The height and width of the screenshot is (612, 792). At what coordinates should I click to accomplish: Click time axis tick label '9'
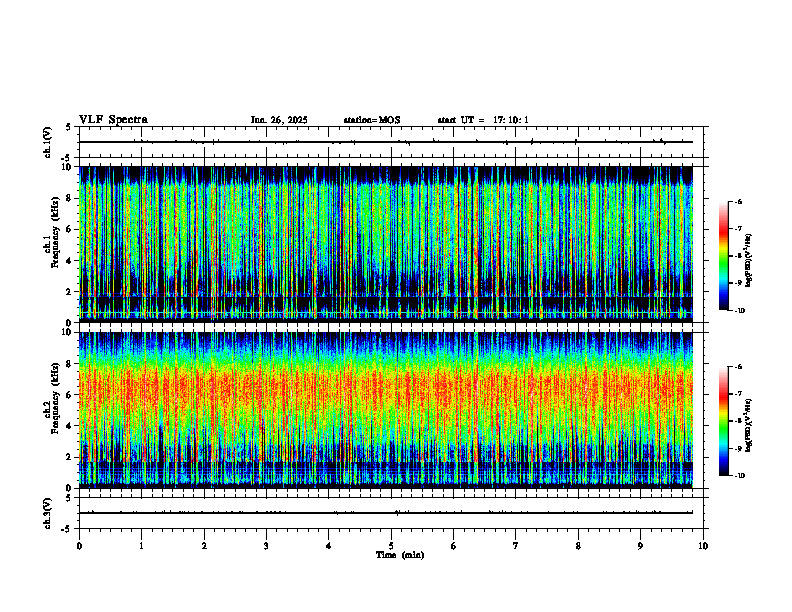(640, 546)
